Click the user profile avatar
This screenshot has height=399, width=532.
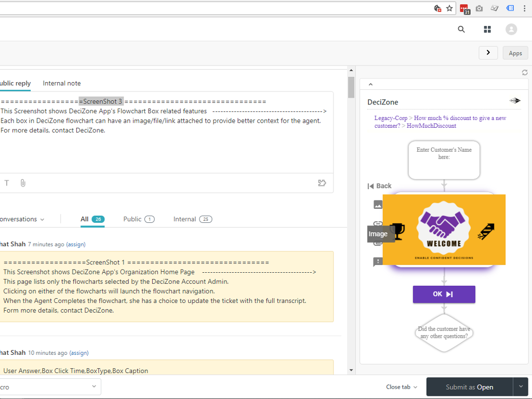point(511,30)
